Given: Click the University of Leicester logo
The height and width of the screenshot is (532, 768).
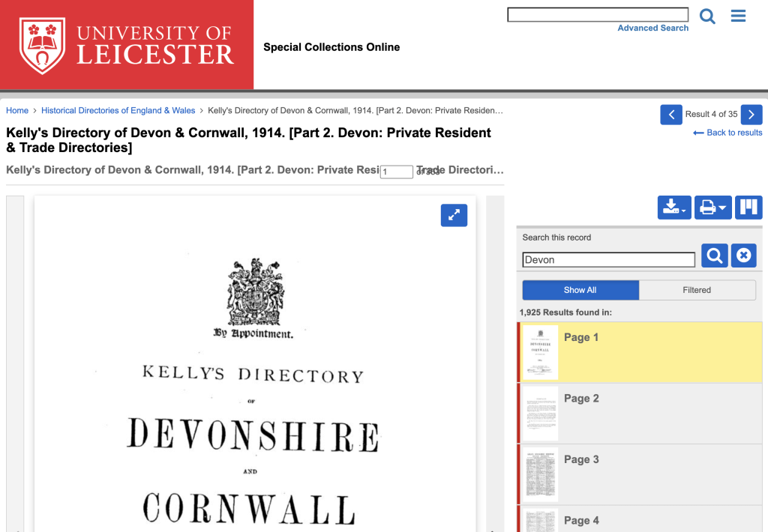Looking at the screenshot, I should tap(127, 45).
